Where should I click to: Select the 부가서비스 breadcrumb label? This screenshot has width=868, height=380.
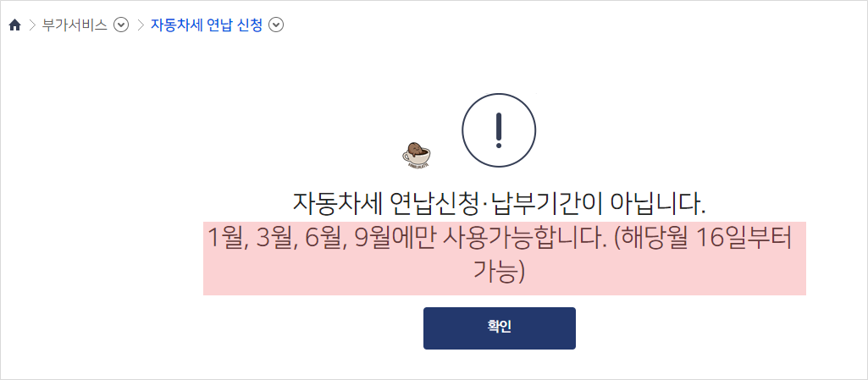point(75,25)
